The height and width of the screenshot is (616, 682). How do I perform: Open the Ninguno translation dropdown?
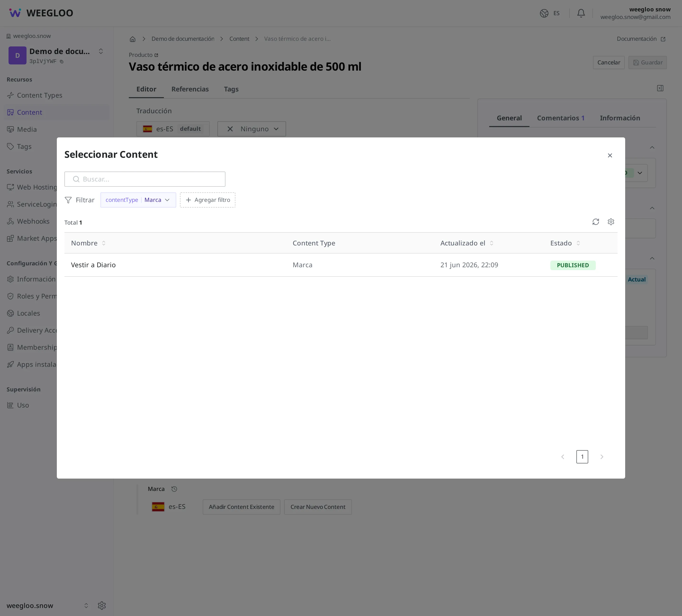tap(251, 129)
